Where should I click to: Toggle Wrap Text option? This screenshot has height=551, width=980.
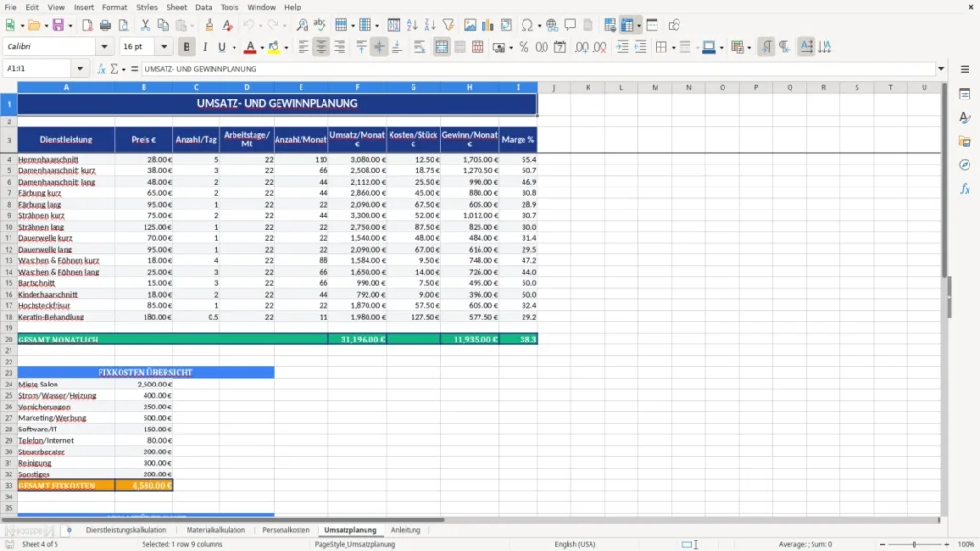[x=419, y=47]
